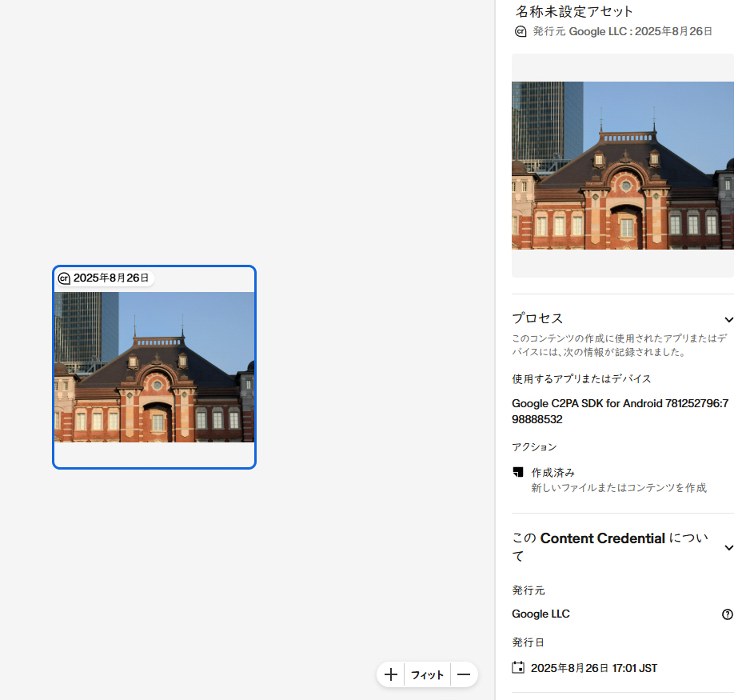Select the image thumbnail in the sidebar panel
This screenshot has width=742, height=700.
[x=622, y=165]
